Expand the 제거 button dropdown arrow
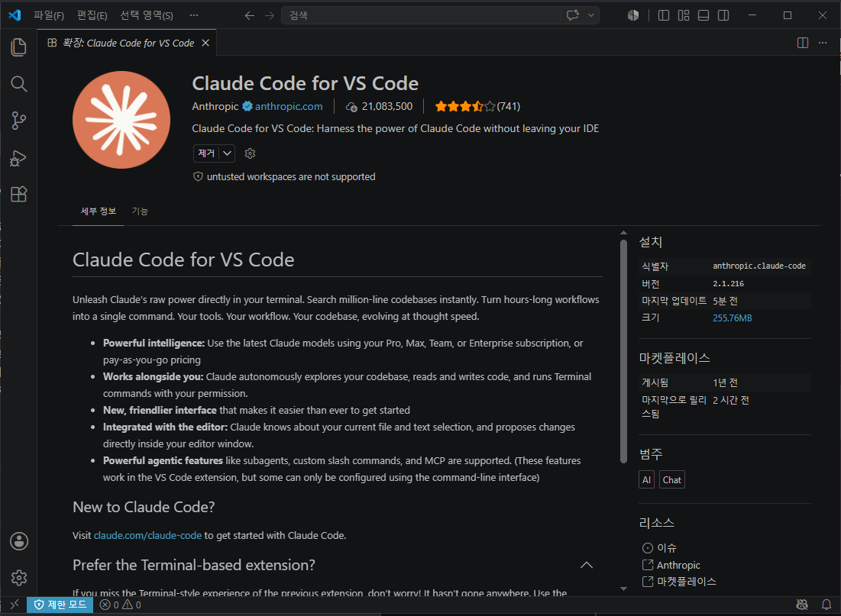 click(x=228, y=153)
